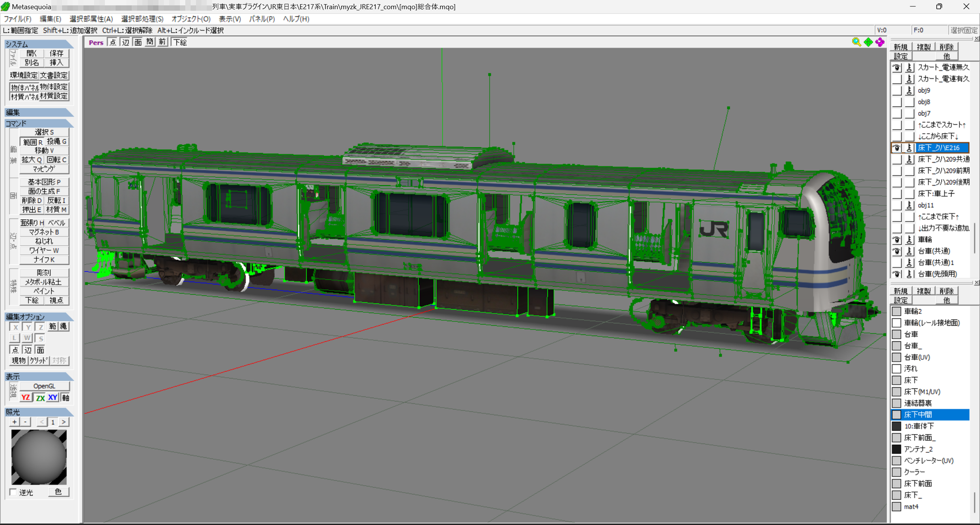Toggle the 軸 axis display button

[65, 397]
